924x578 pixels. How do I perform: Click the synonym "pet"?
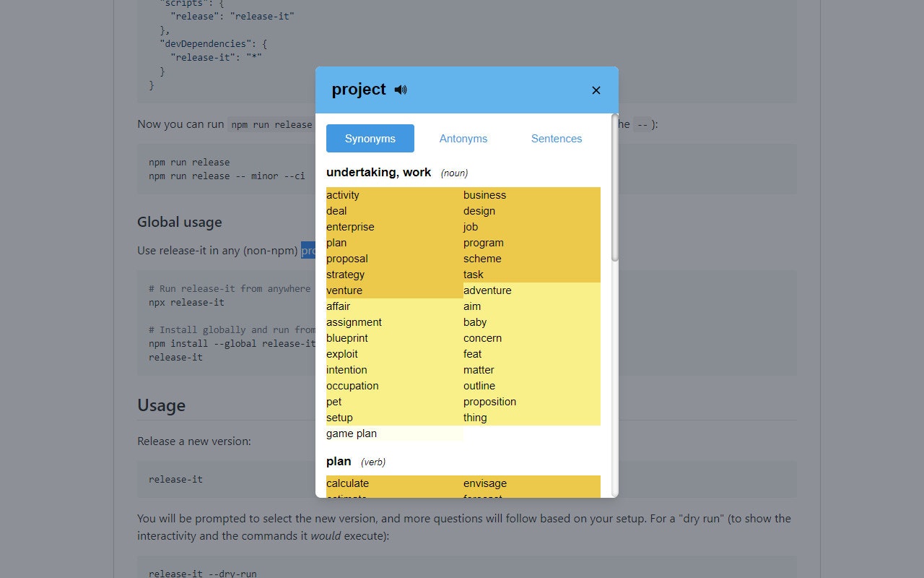point(334,402)
